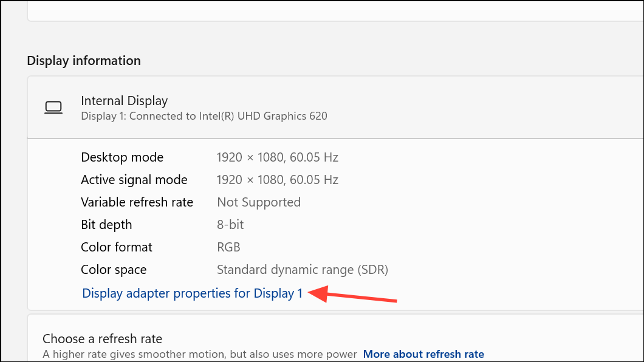This screenshot has width=644, height=362.
Task: Click the Display information section heading
Action: point(84,61)
